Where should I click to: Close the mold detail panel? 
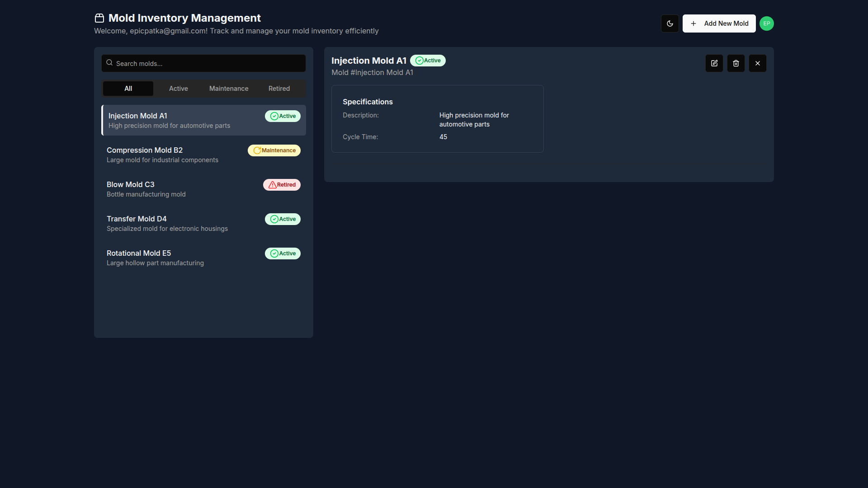tap(757, 63)
